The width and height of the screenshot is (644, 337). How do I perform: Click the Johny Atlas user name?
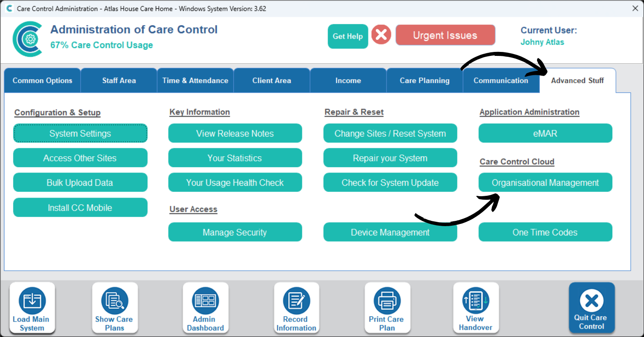coord(542,42)
